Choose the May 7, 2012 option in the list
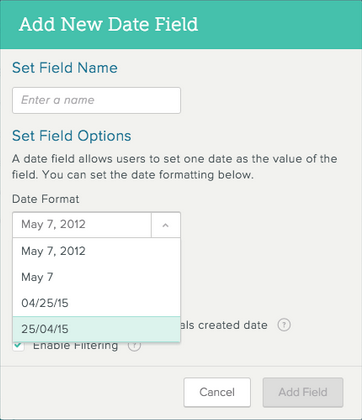Viewport: 362px width, 420px height. [x=97, y=251]
